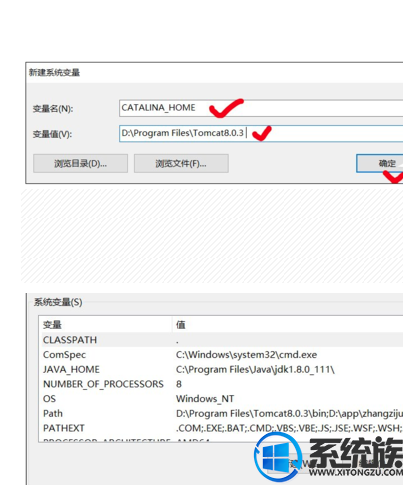Click the JAVA_HOME value jdk1.8.0_111 path

[255, 369]
